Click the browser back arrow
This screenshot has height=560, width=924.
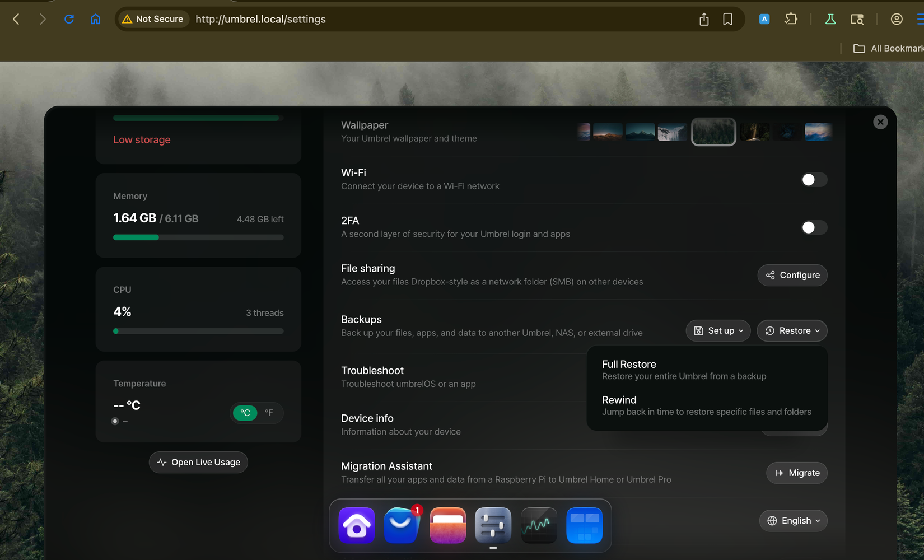16,19
